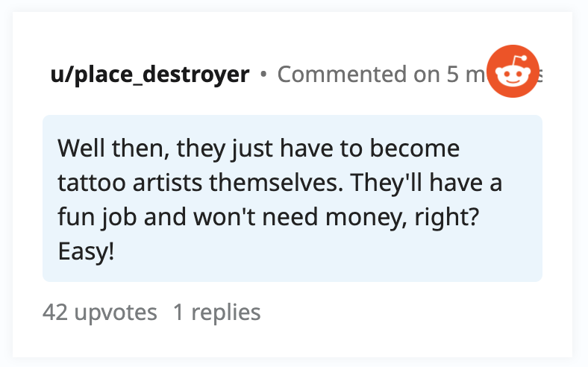This screenshot has width=588, height=367.
Task: Click the orange Reddit Snoo logo
Action: click(x=513, y=71)
